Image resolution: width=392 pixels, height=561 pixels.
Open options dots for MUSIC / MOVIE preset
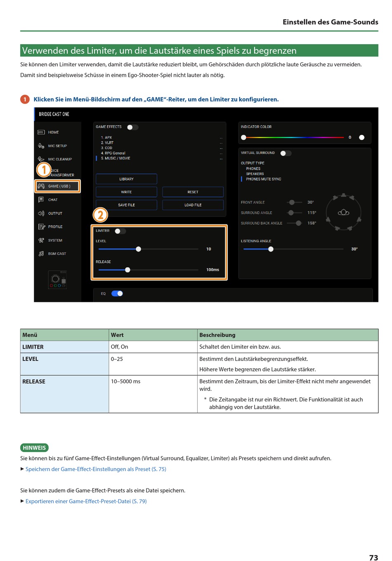[221, 158]
